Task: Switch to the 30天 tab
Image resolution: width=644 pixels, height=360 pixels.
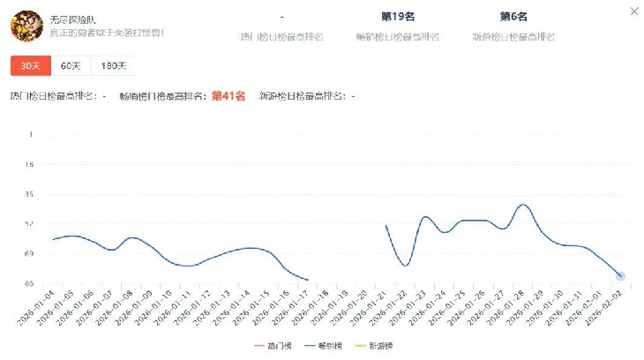Action: [29, 65]
